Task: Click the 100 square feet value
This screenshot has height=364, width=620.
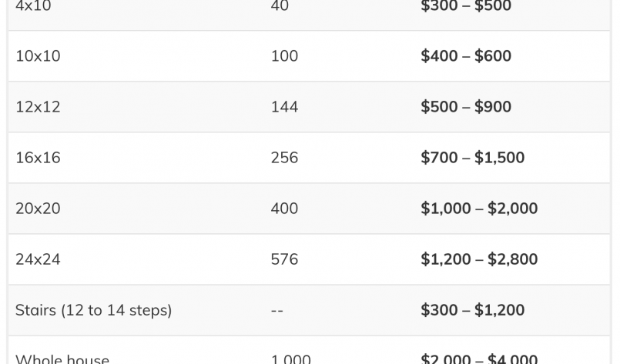Action: [284, 56]
